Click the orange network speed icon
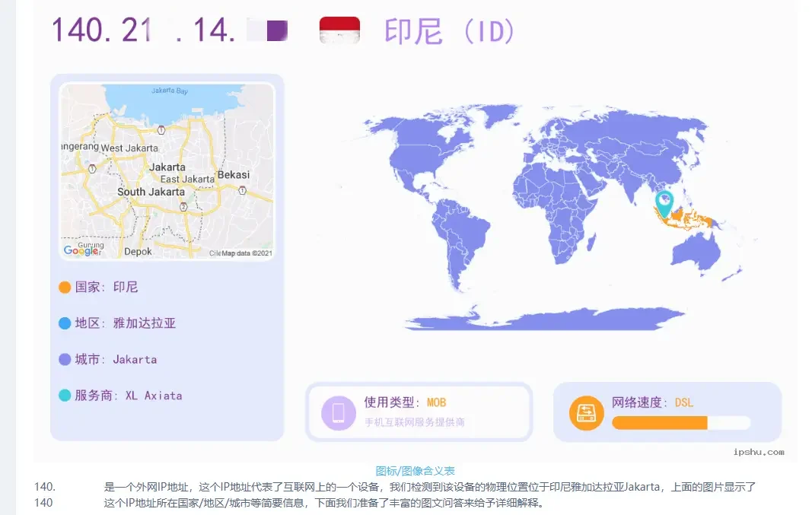This screenshot has height=515, width=812. coord(586,413)
